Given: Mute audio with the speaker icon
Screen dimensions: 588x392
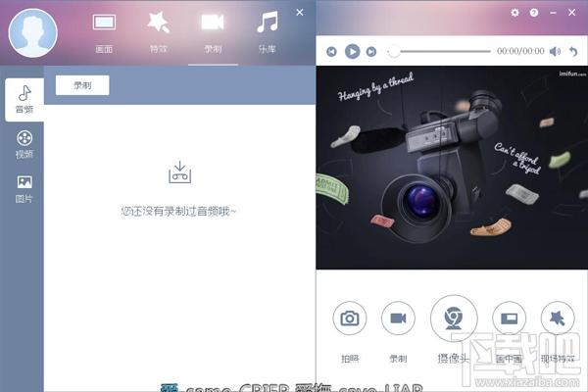Looking at the screenshot, I should click(x=555, y=51).
